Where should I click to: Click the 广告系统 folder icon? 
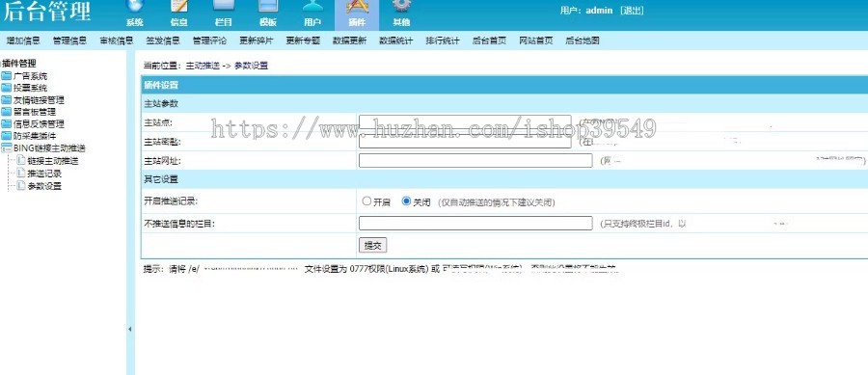(x=6, y=76)
